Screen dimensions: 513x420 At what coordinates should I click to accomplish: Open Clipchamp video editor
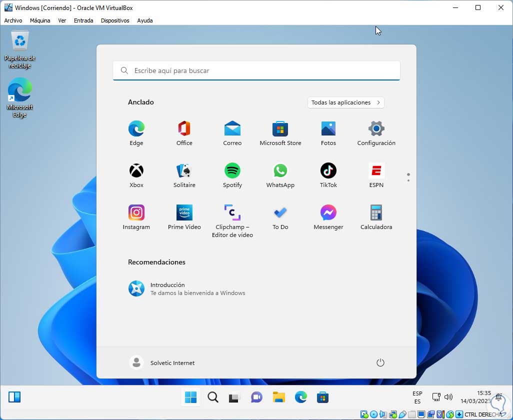[x=232, y=221]
